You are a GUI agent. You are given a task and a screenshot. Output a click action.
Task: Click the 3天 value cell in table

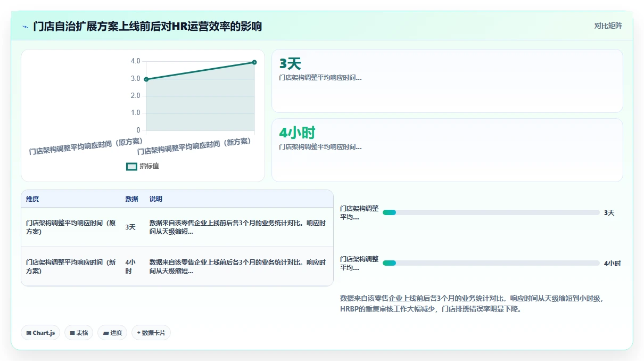pyautogui.click(x=130, y=227)
